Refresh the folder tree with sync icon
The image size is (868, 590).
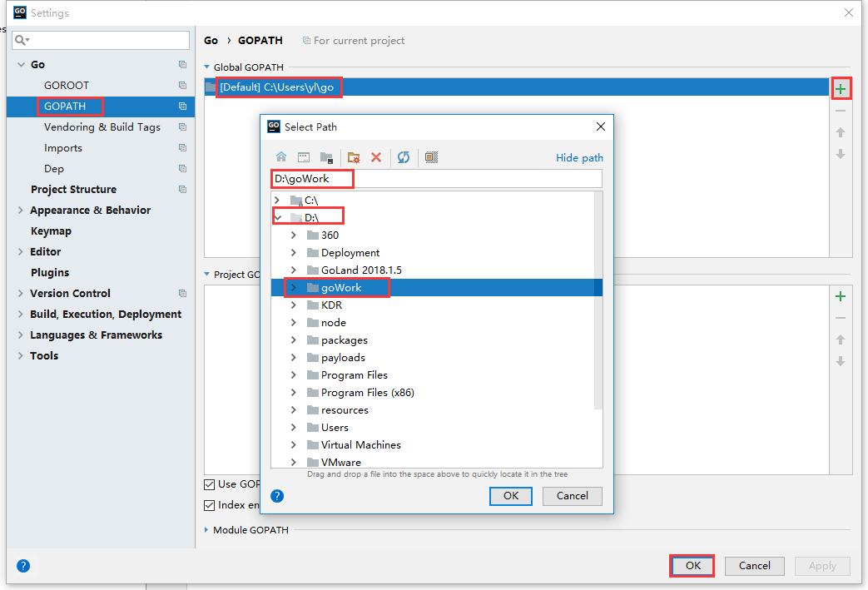404,157
